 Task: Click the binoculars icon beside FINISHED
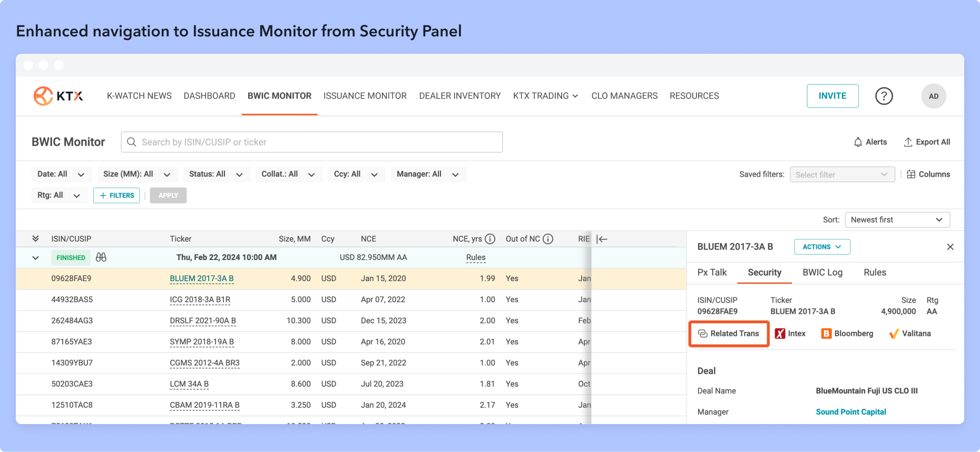101,257
